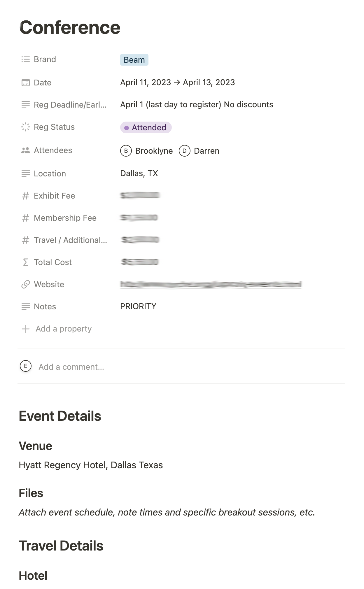Open the Beam brand tag
364x589 pixels.
pos(134,60)
